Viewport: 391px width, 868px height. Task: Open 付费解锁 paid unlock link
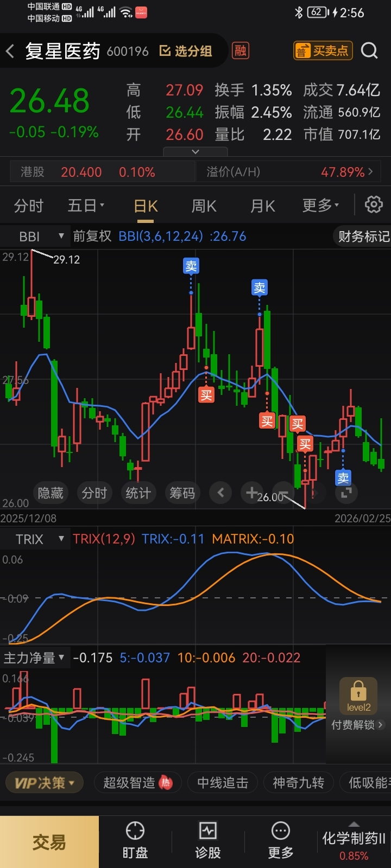tap(357, 725)
